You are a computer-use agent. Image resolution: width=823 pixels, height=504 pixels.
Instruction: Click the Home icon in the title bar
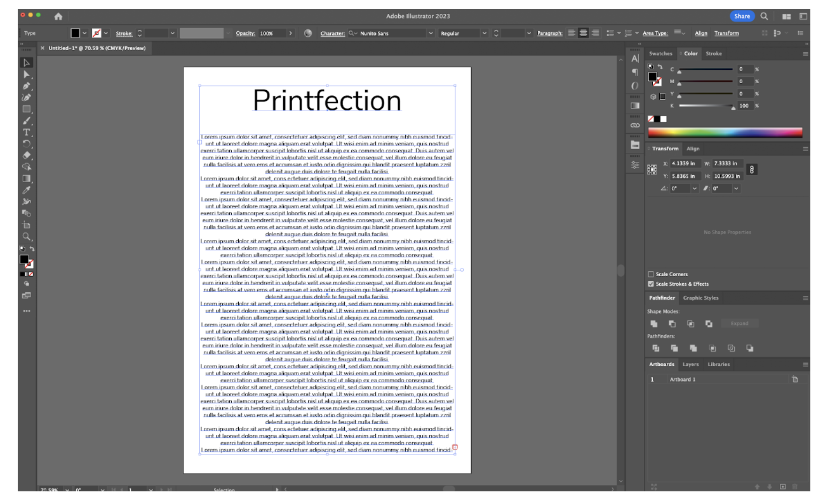(58, 17)
